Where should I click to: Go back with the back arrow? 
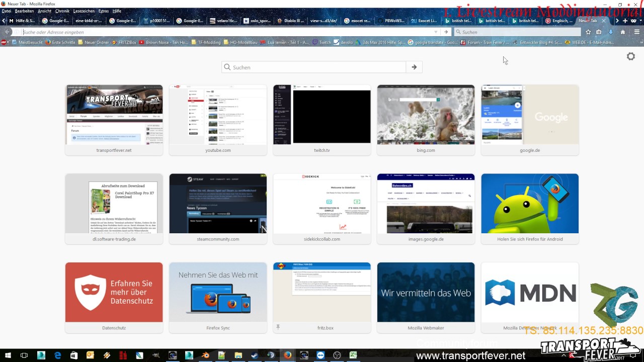pos(7,32)
